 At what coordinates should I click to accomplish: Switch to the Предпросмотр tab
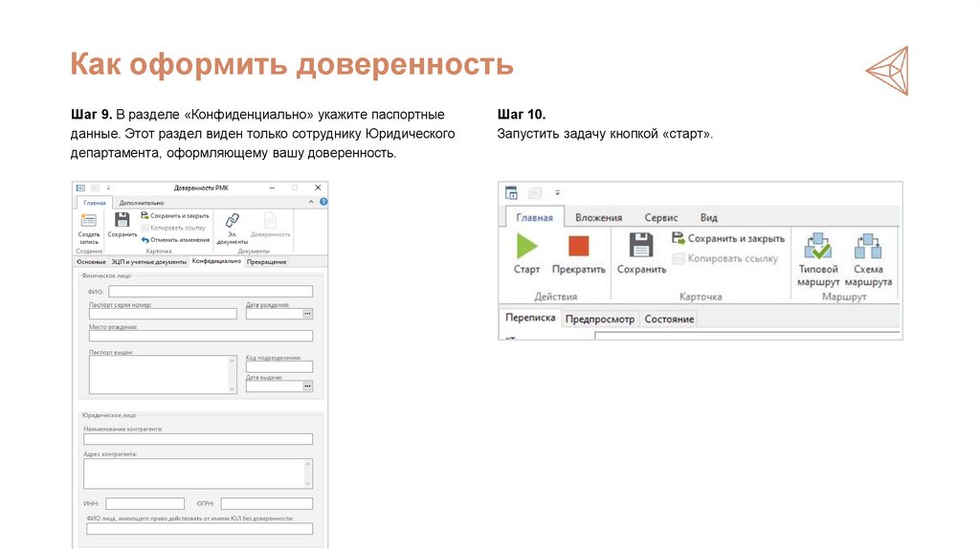[600, 319]
